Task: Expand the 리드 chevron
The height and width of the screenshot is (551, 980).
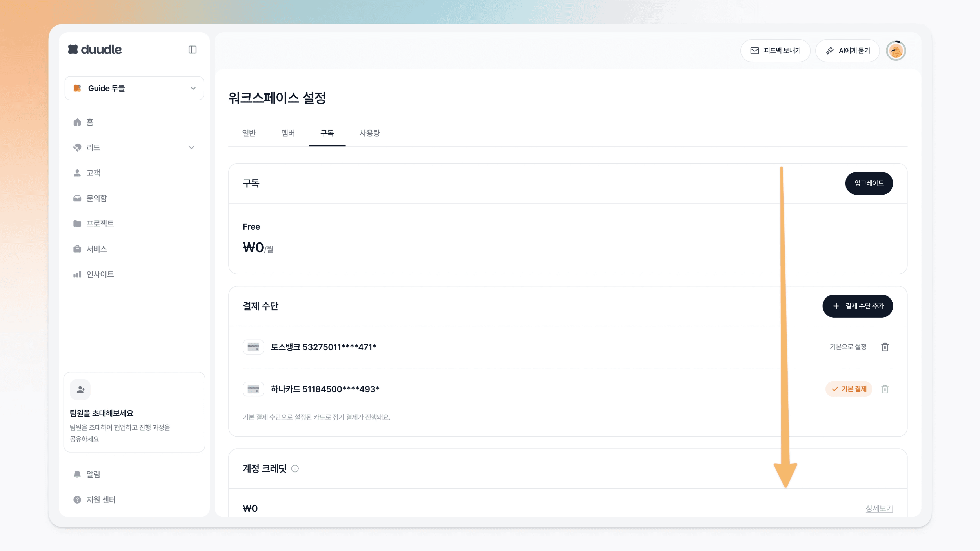Action: coord(191,147)
